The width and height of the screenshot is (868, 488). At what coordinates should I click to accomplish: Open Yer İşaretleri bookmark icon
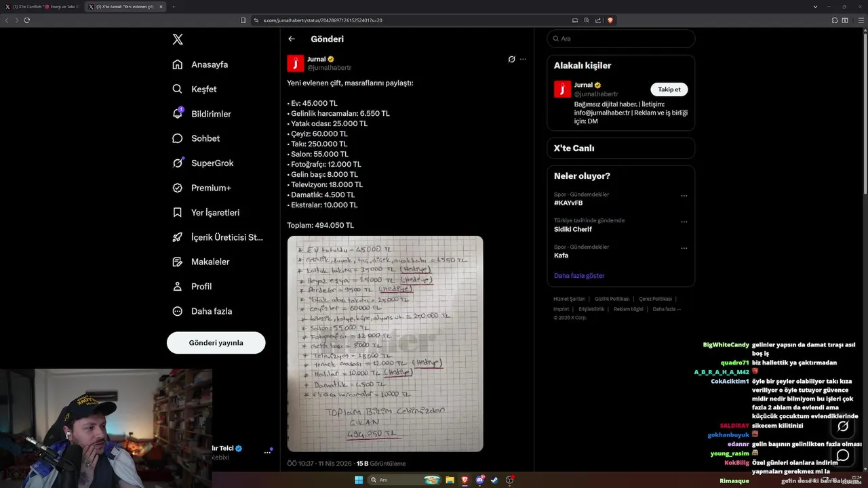click(178, 212)
